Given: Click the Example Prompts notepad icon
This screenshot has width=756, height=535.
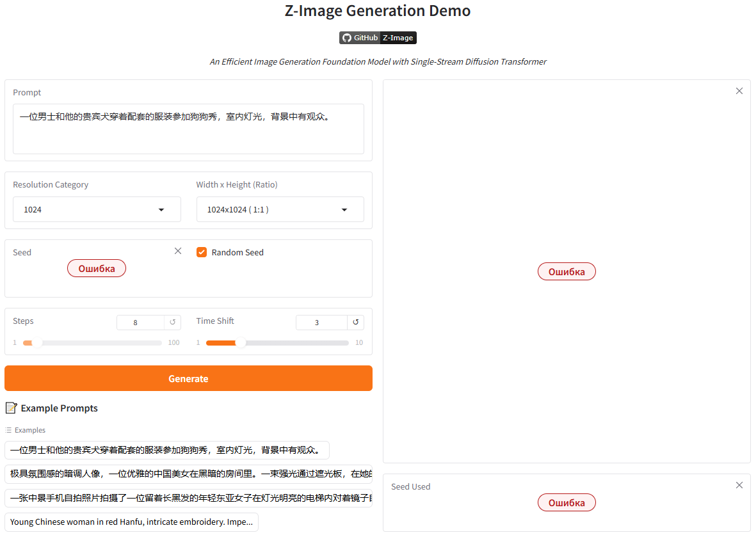Looking at the screenshot, I should pos(11,408).
